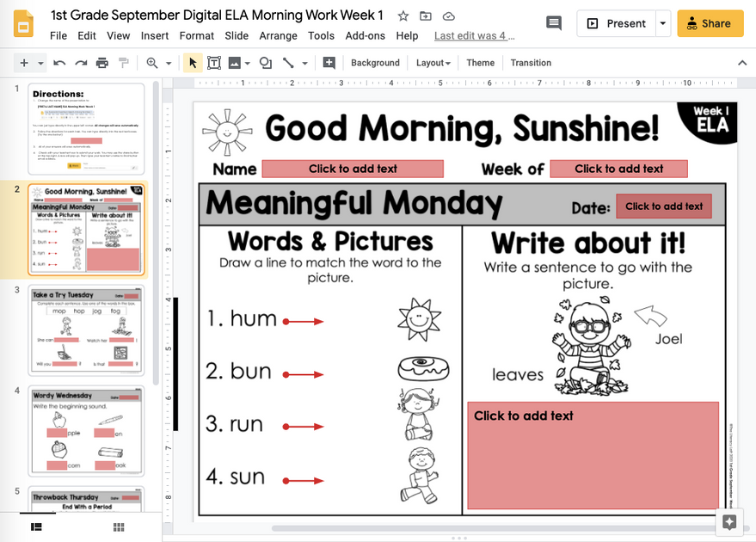Select the Text box tool
Viewport: 756px width, 542px height.
(214, 62)
